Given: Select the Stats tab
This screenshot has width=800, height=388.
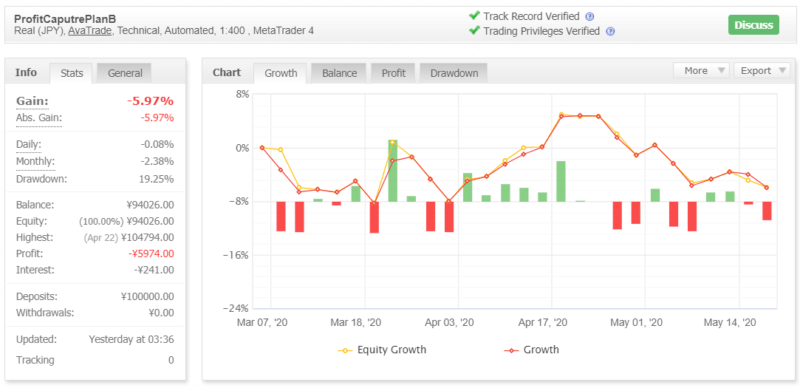Looking at the screenshot, I should (x=71, y=73).
